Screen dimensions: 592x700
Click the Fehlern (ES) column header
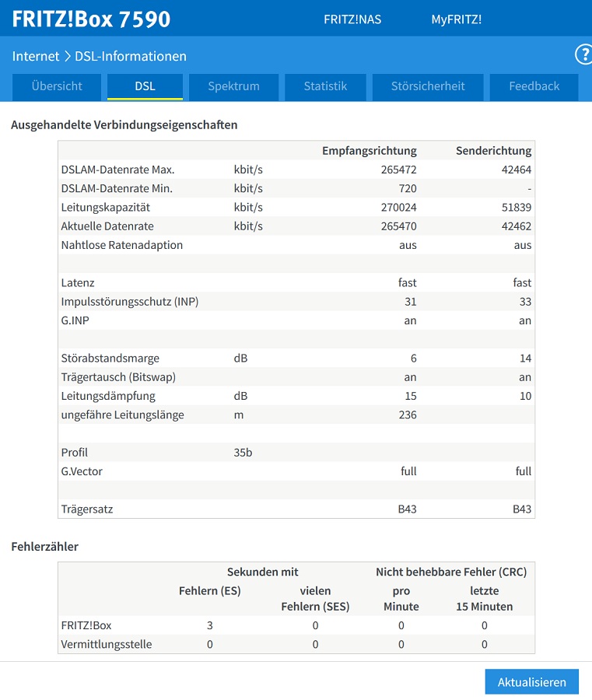(210, 591)
